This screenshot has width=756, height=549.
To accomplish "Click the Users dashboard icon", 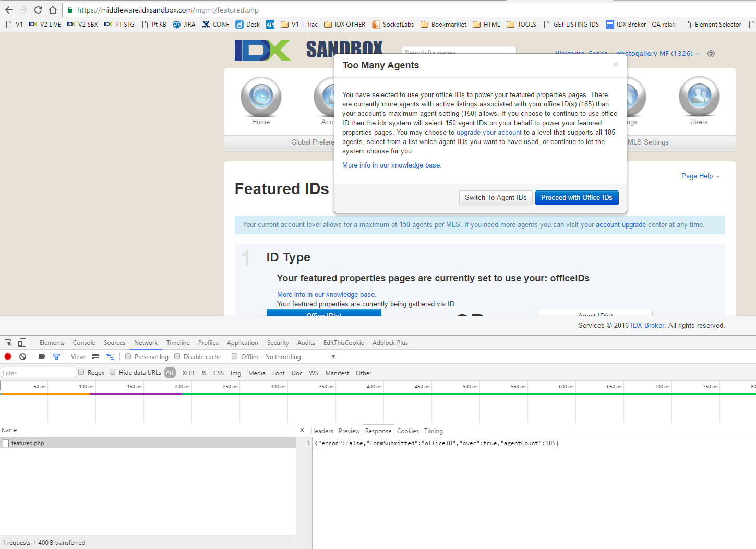I will (x=699, y=97).
